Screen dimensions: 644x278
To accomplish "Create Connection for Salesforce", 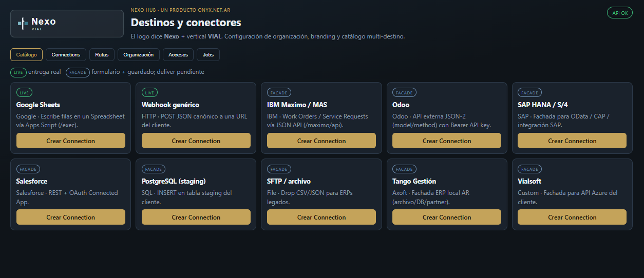I will (71, 217).
